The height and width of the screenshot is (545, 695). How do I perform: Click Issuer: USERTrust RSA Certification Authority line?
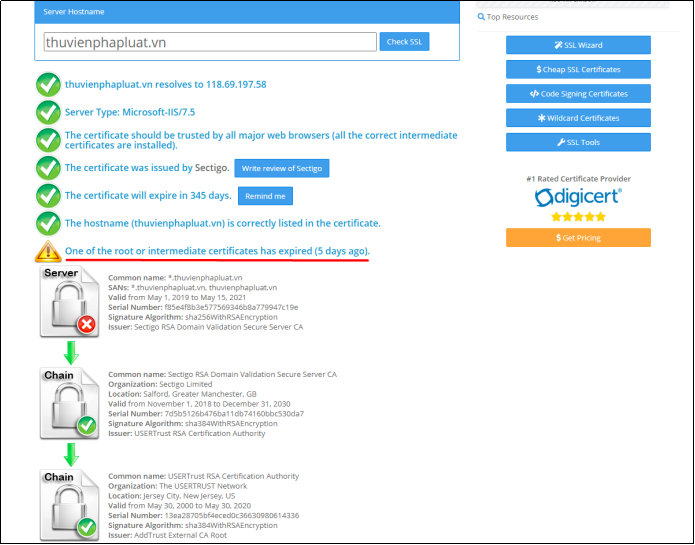pyautogui.click(x=187, y=433)
